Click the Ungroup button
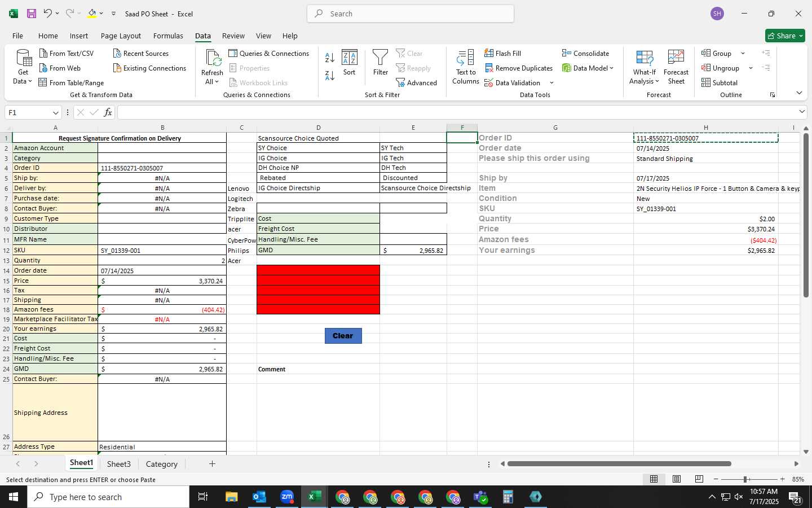812x508 pixels. tap(721, 68)
